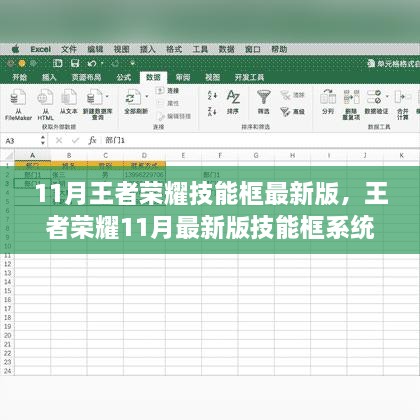Open the 窗口 (Window) menu
The image size is (420, 420).
(253, 49)
